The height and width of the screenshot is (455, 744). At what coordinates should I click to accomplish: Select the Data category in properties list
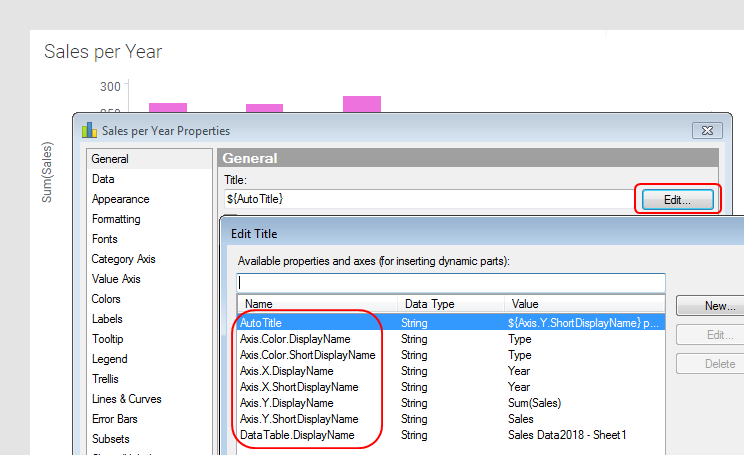click(x=103, y=179)
